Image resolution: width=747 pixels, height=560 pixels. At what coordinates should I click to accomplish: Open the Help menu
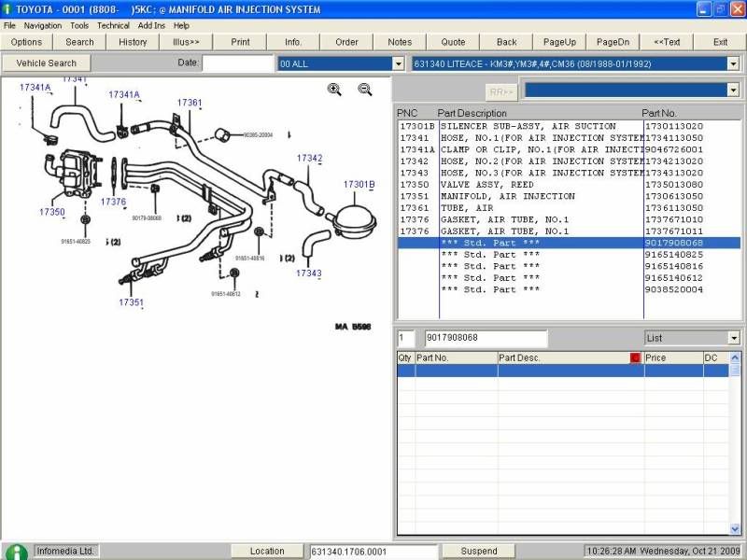[x=181, y=26]
